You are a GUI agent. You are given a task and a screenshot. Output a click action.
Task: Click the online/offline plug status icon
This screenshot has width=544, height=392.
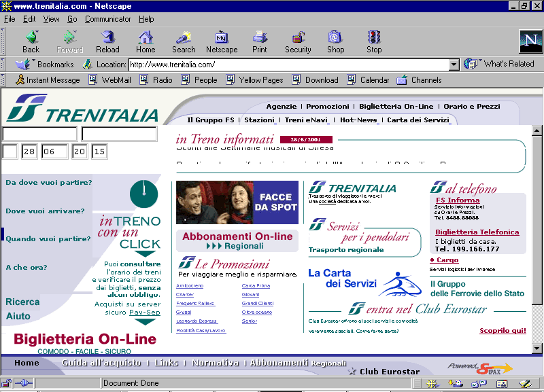pyautogui.click(x=24, y=383)
